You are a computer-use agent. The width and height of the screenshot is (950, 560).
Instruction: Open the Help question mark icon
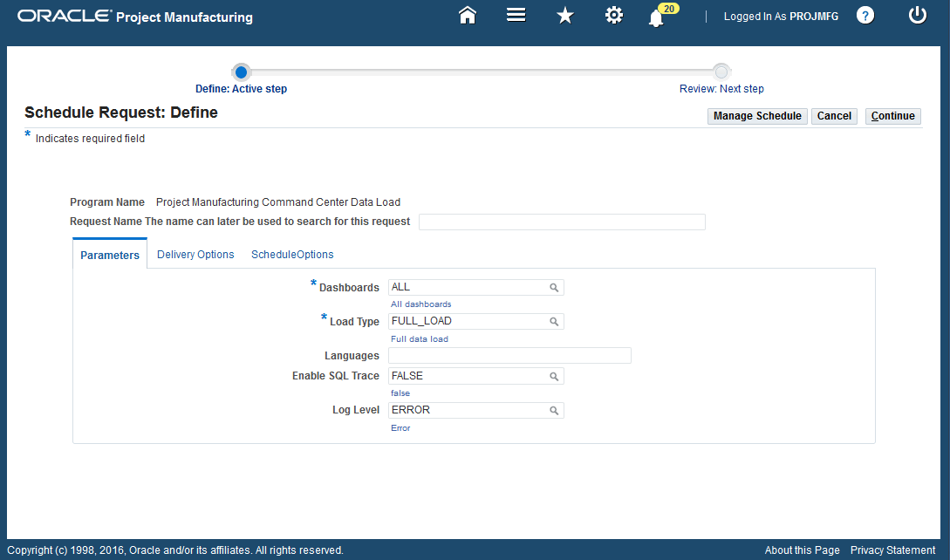[865, 15]
